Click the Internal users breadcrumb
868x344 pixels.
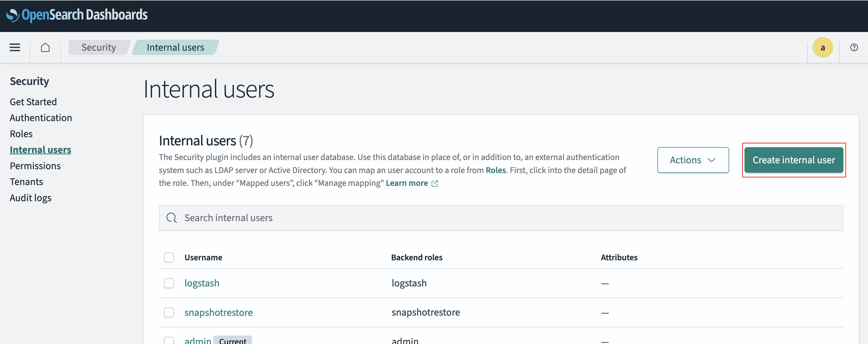pos(175,47)
